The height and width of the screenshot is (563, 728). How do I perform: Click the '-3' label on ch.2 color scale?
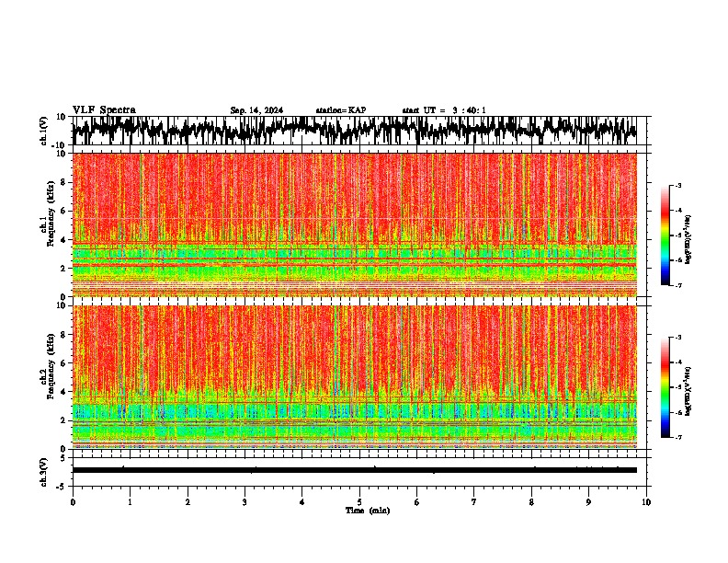coord(677,337)
